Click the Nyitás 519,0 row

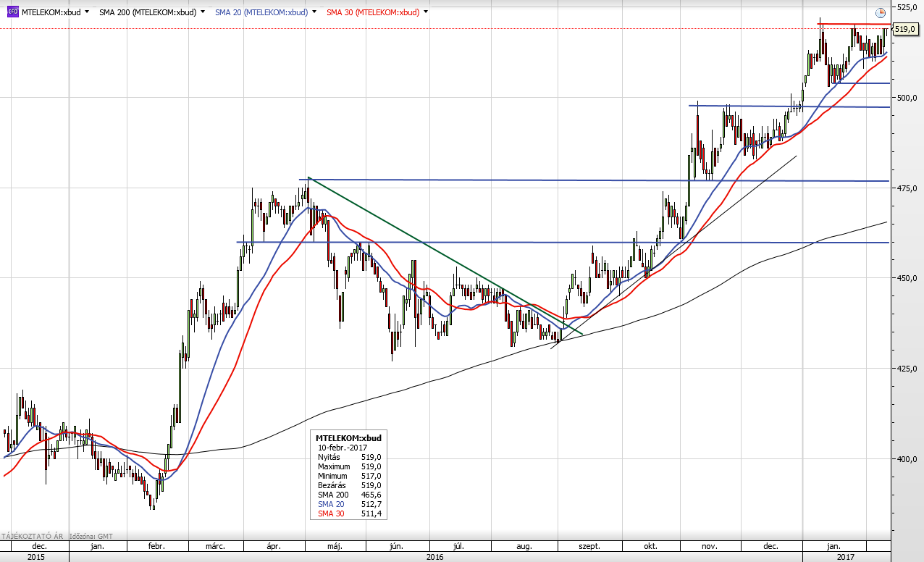click(349, 457)
